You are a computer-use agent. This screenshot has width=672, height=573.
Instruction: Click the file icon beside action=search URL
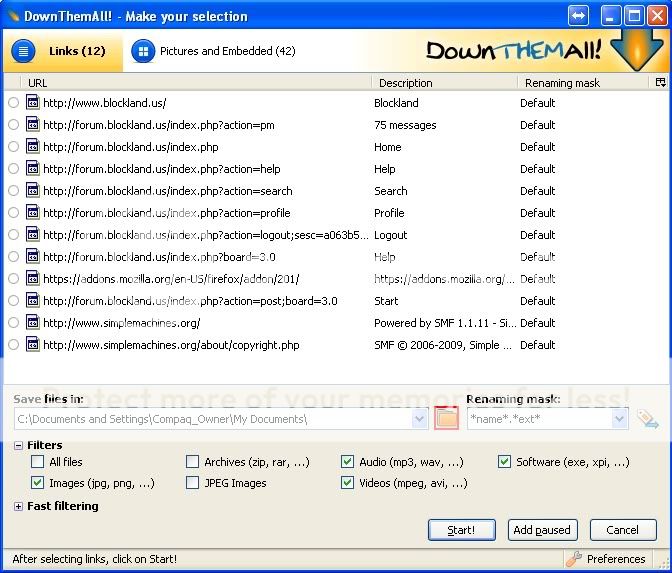coord(33,190)
